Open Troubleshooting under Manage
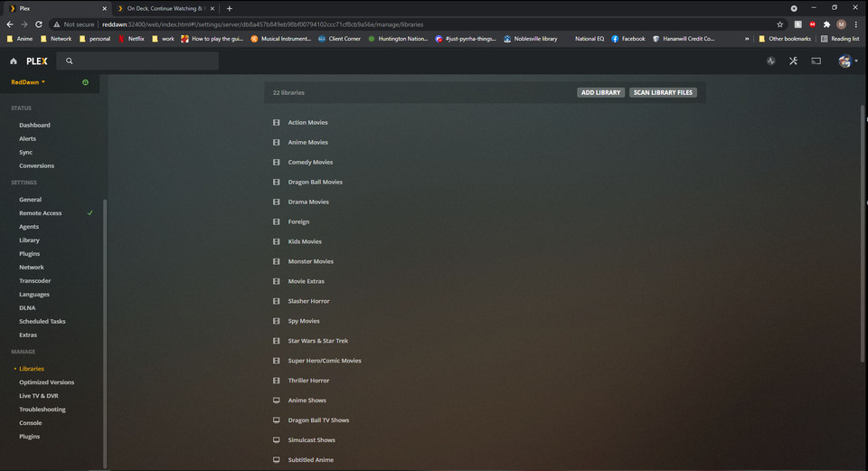The image size is (868, 471). [42, 410]
